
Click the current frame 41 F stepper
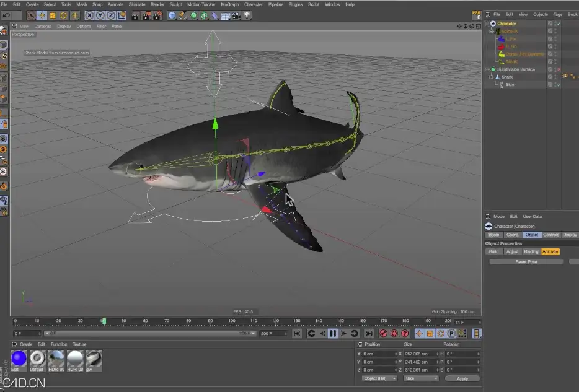coord(480,322)
